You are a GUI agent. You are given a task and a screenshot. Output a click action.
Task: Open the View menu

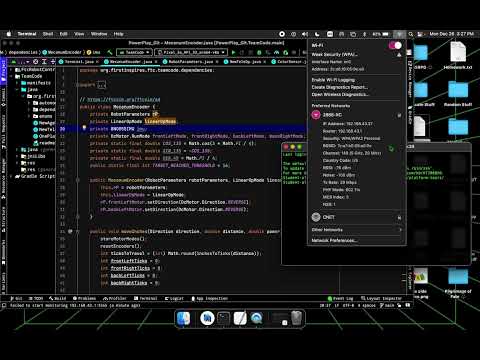(79, 34)
